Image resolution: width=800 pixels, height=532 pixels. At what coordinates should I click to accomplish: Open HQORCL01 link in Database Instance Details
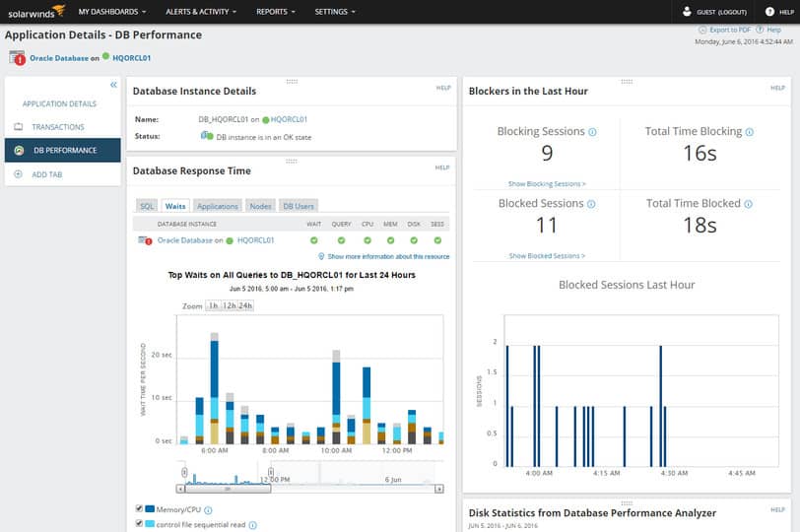pos(289,119)
